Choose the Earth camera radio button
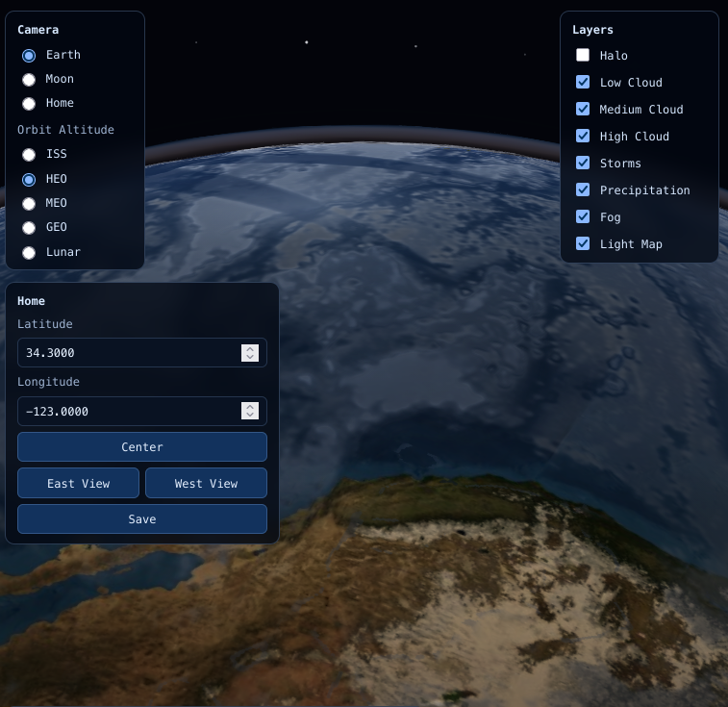 (x=29, y=56)
